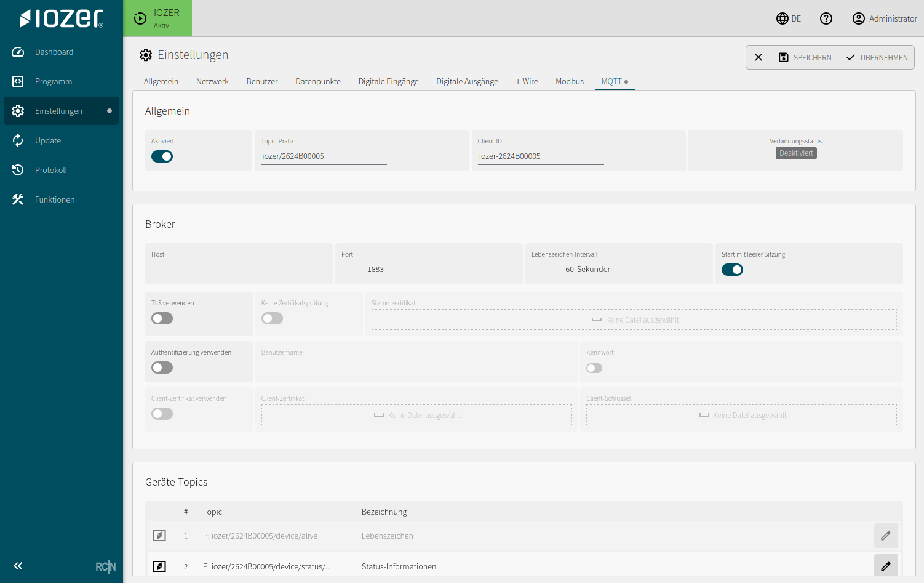Click the Port field showing 1883
This screenshot has width=924, height=583.
363,270
